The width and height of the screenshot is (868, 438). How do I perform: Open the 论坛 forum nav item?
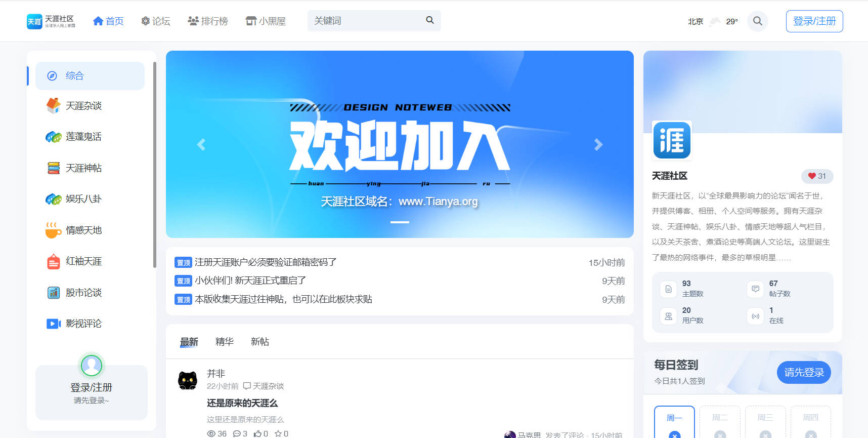pyautogui.click(x=155, y=21)
